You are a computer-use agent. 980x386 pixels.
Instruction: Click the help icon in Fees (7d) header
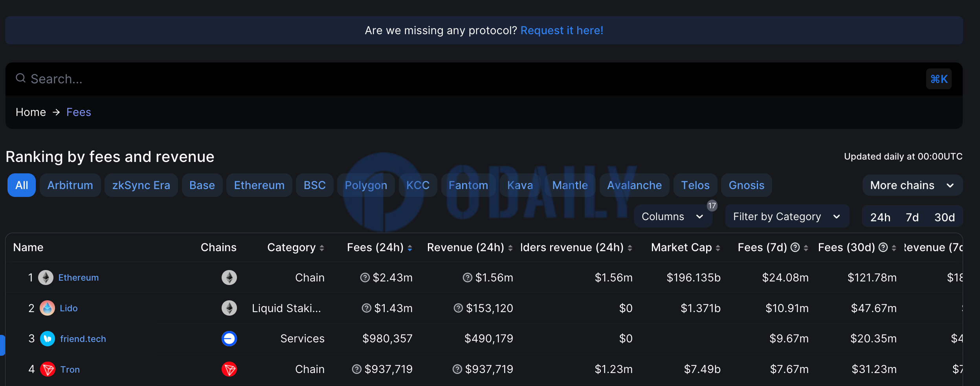(795, 247)
